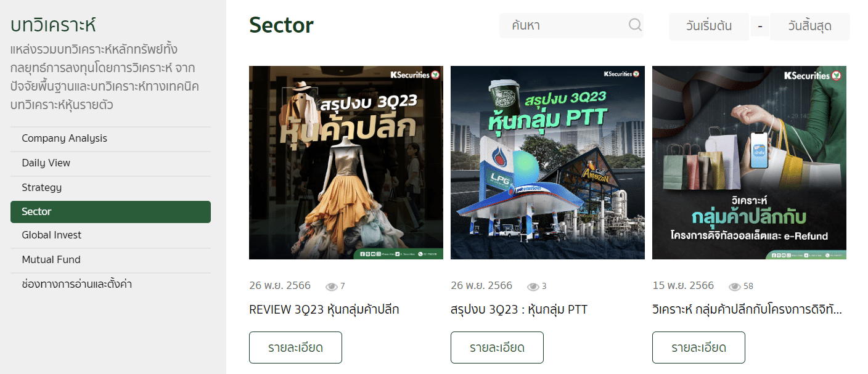The width and height of the screenshot is (868, 374).
Task: Click the search magnifier icon
Action: tap(635, 25)
